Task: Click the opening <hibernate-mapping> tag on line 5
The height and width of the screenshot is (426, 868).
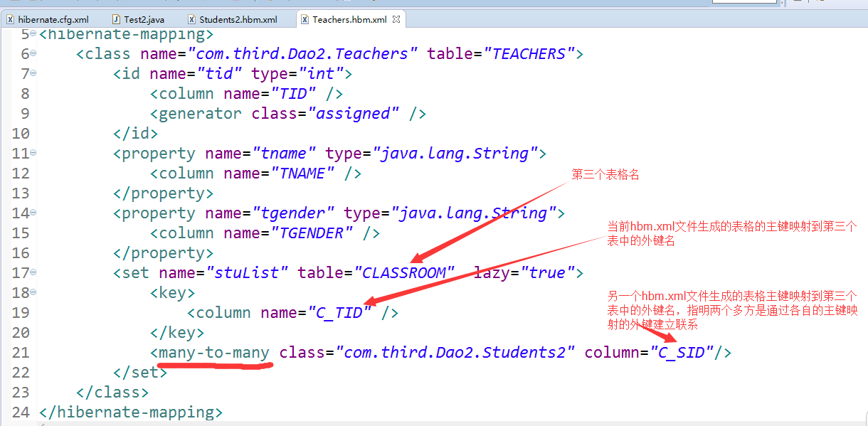Action: coord(127,33)
